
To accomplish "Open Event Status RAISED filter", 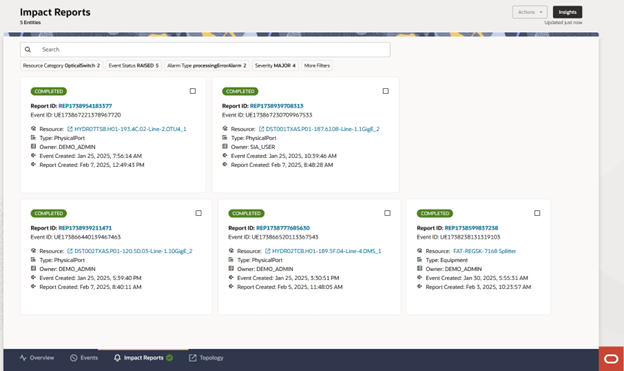I will click(x=134, y=66).
